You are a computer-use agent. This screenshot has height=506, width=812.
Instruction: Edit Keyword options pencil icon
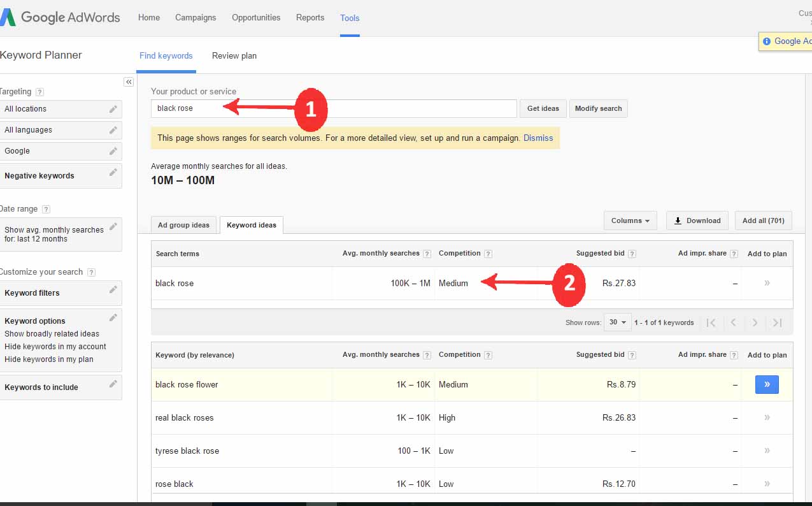[x=113, y=317]
